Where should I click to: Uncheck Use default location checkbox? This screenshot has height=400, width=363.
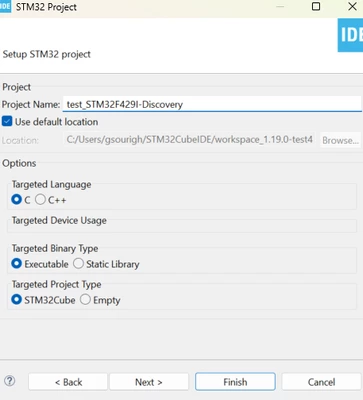(x=7, y=121)
